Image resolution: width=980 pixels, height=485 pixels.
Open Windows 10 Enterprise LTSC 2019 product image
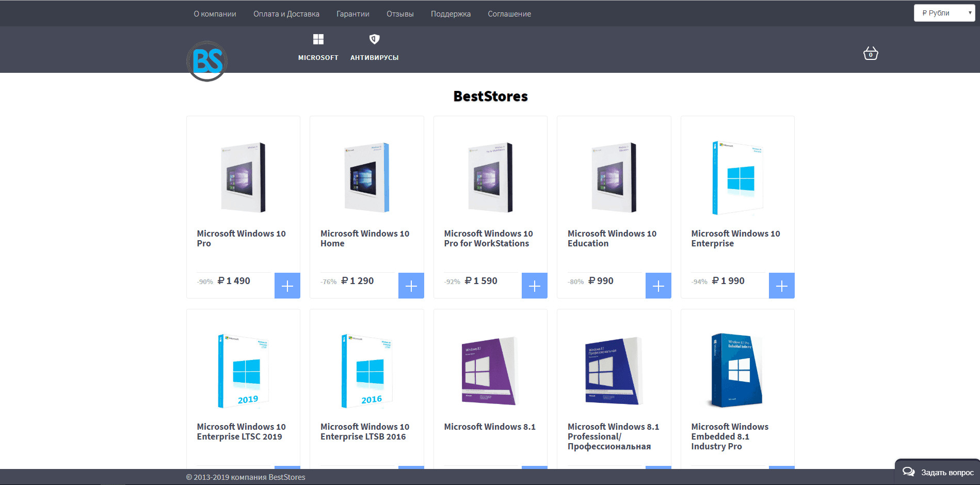point(243,370)
